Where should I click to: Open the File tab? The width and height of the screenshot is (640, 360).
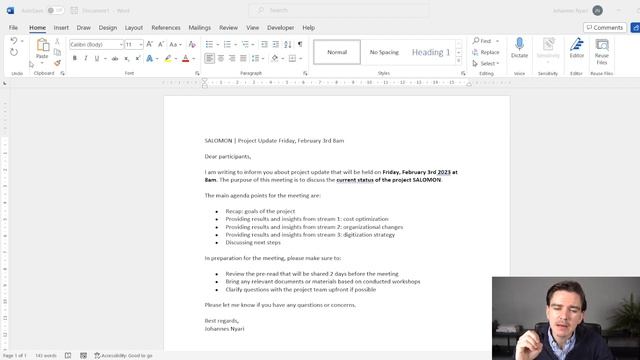(x=13, y=28)
